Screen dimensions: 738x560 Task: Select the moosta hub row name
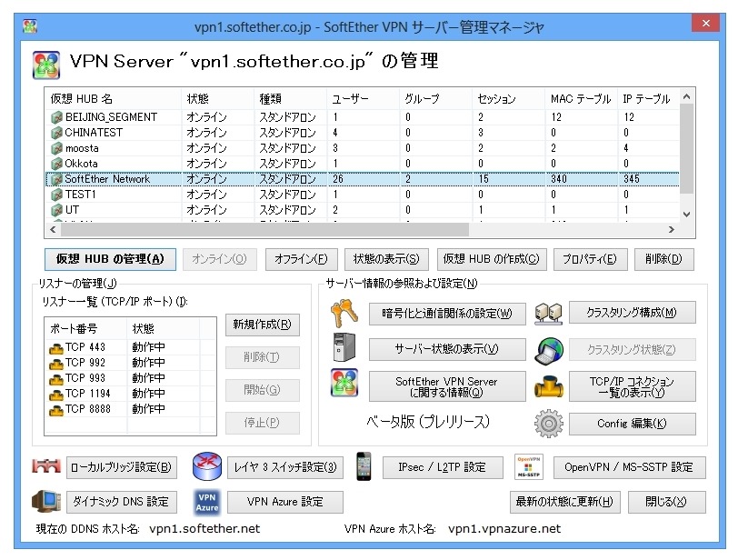(82, 148)
